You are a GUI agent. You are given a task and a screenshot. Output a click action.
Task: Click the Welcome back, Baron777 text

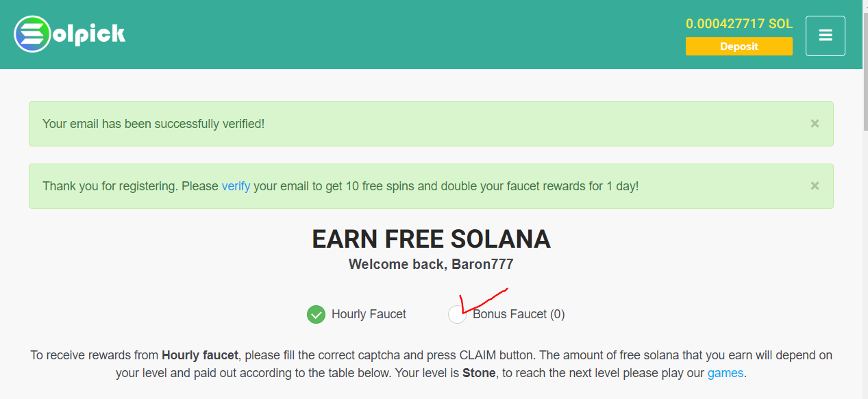point(431,264)
